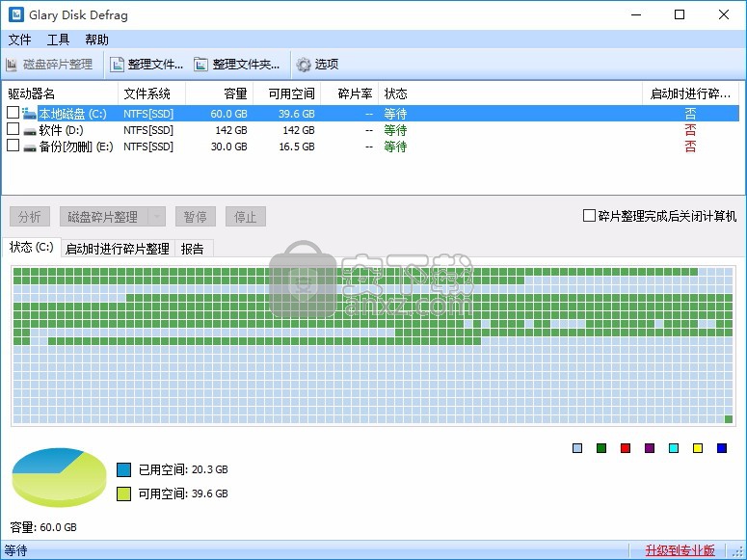Open the 文件 menu

(20, 40)
